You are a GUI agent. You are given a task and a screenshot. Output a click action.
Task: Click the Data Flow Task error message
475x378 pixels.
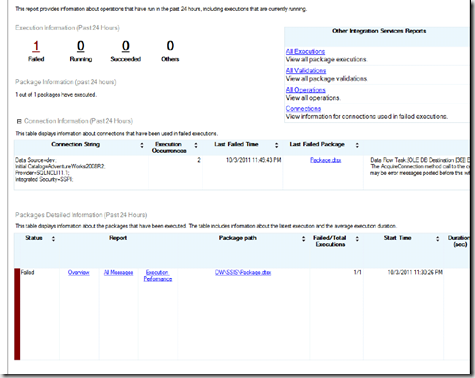click(x=420, y=167)
